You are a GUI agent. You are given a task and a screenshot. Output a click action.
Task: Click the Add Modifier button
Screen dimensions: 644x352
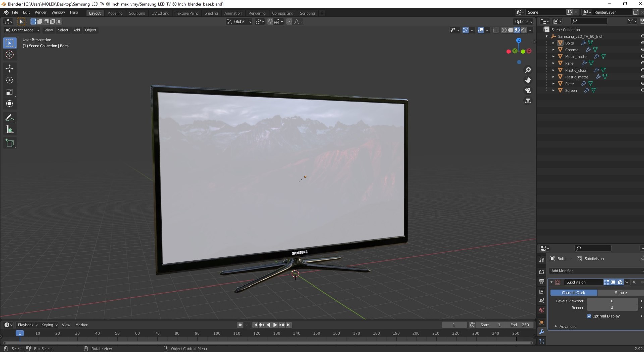(x=596, y=271)
